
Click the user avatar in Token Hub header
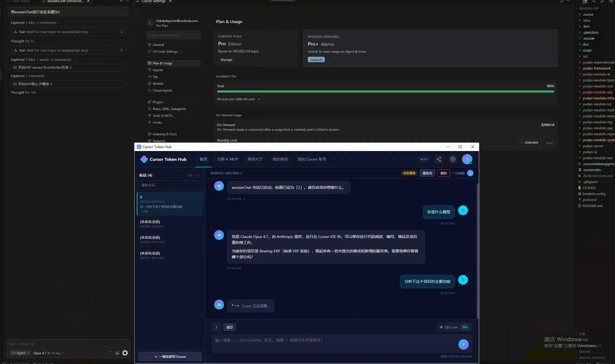tap(467, 159)
